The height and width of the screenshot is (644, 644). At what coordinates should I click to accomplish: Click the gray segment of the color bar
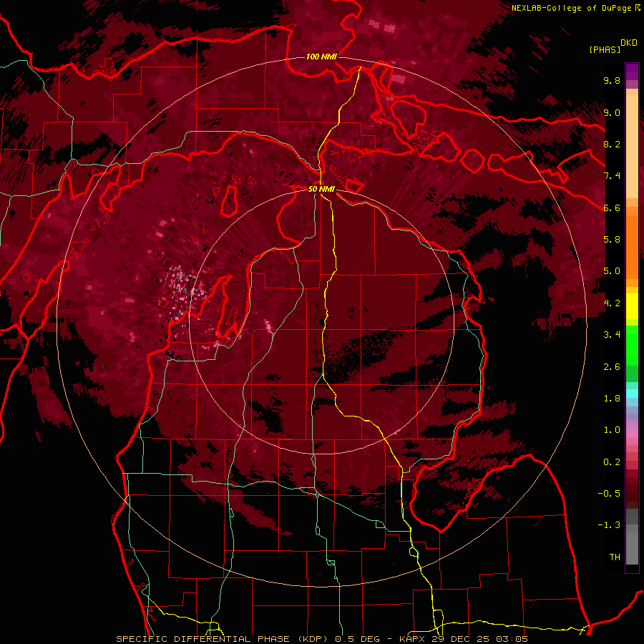(x=632, y=536)
